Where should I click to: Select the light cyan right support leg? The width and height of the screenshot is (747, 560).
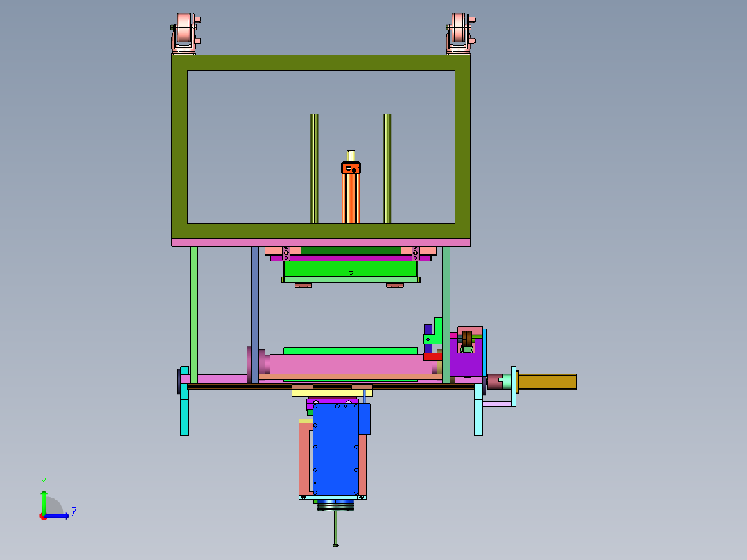[478, 409]
